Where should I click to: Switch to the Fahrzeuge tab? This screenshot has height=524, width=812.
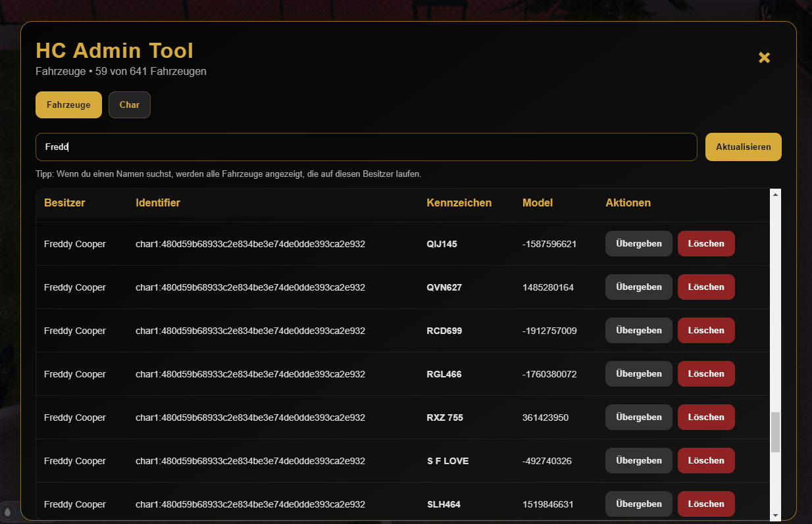click(x=68, y=105)
